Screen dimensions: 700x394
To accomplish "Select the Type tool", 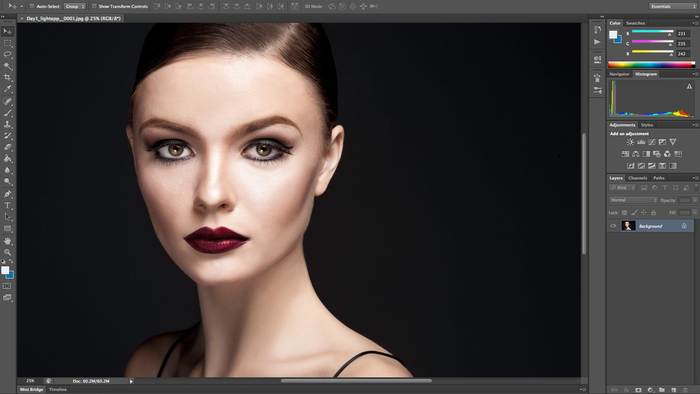I will pyautogui.click(x=8, y=205).
